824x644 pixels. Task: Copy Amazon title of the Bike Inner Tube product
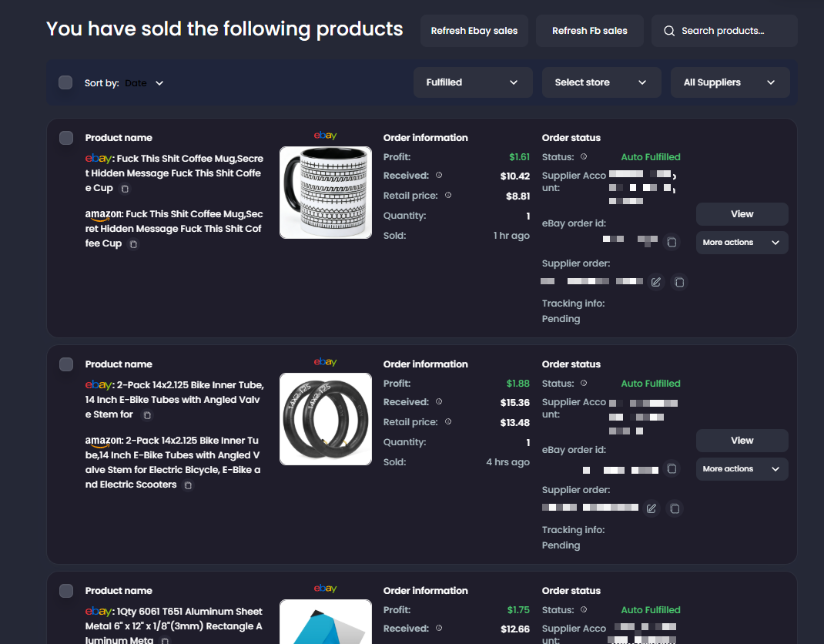(x=188, y=485)
